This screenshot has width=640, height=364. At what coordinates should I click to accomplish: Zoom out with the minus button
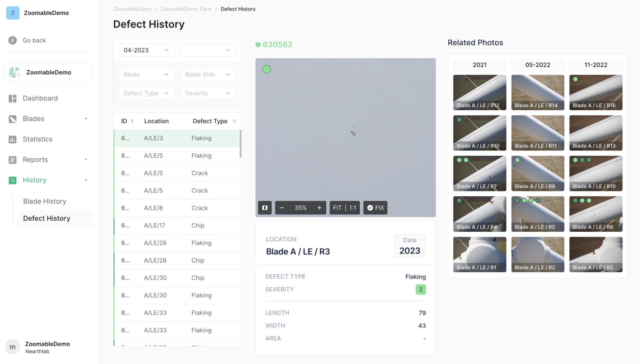[x=282, y=208]
